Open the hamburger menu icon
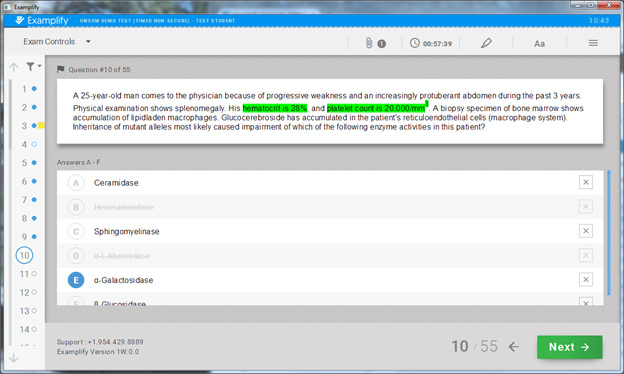The height and width of the screenshot is (374, 624). (x=593, y=43)
